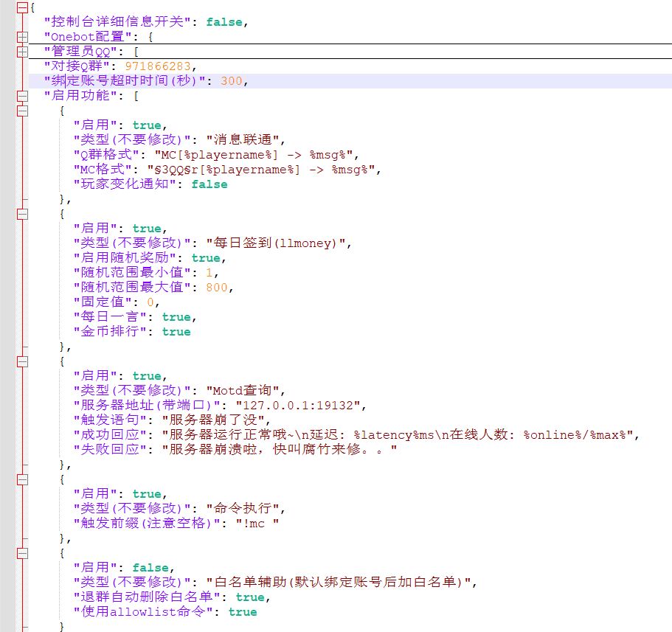The width and height of the screenshot is (672, 632).
Task: Collapse the object block containing "白名单辅助"
Action: pos(22,553)
